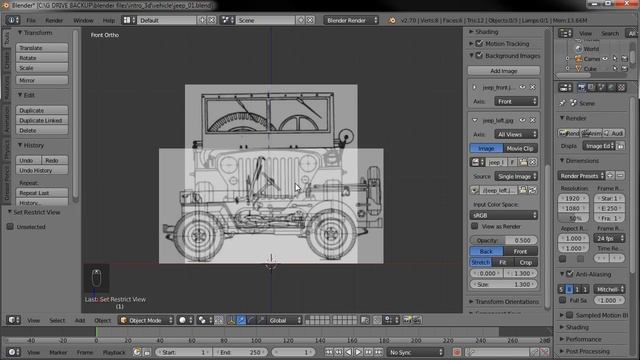
Task: Open the File menu
Action: (31, 20)
